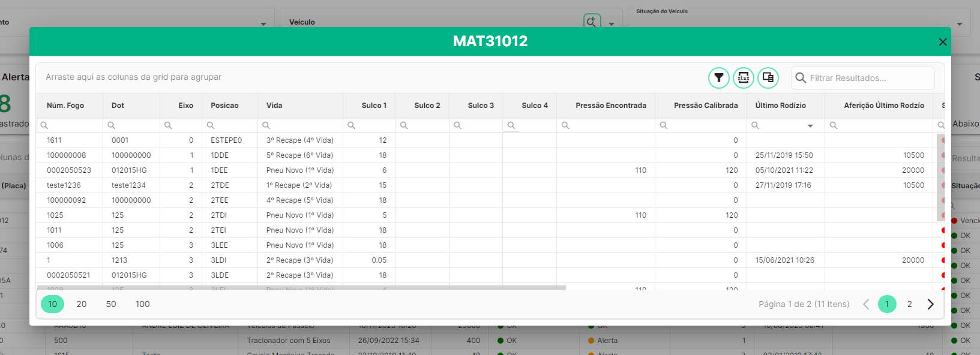The height and width of the screenshot is (355, 980).
Task: Export the grid to XLSX
Action: click(x=744, y=78)
